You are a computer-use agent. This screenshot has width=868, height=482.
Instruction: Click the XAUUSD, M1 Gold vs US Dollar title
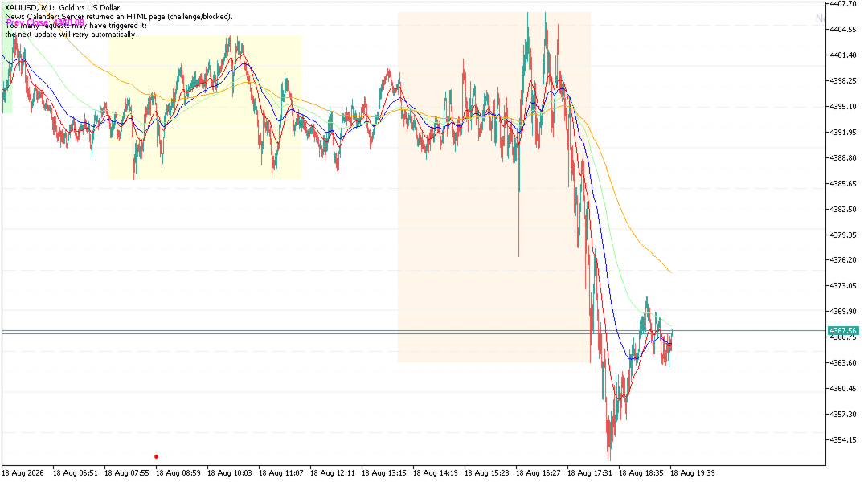(62, 8)
